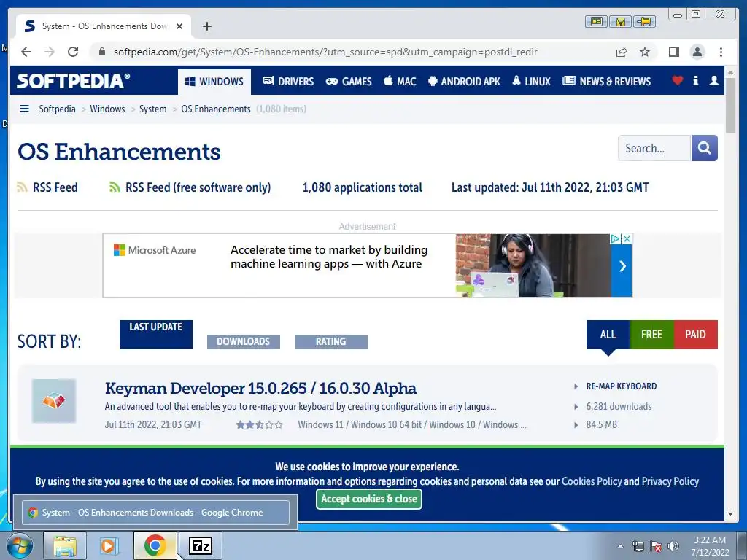
Task: Open Softpedia user account icon
Action: coord(713,81)
